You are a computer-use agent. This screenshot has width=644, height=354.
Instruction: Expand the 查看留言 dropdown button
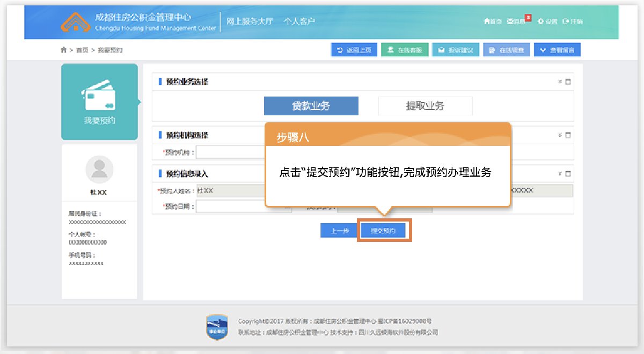click(557, 50)
